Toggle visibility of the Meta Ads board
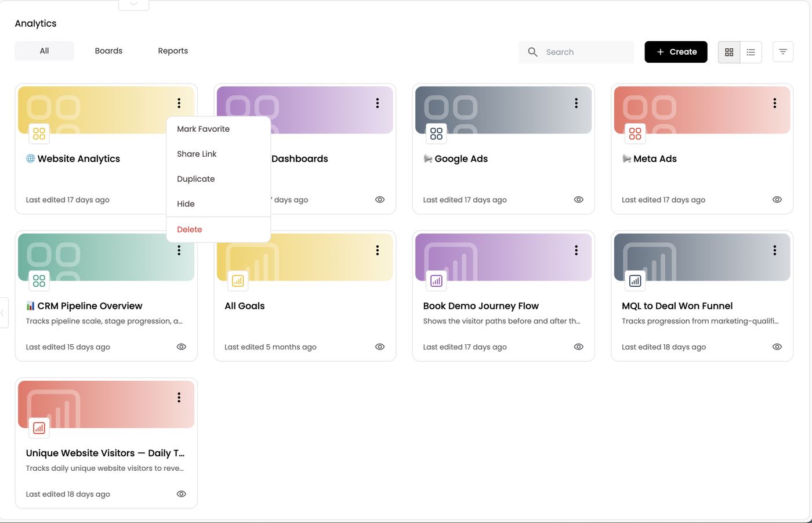The width and height of the screenshot is (812, 523). (777, 200)
